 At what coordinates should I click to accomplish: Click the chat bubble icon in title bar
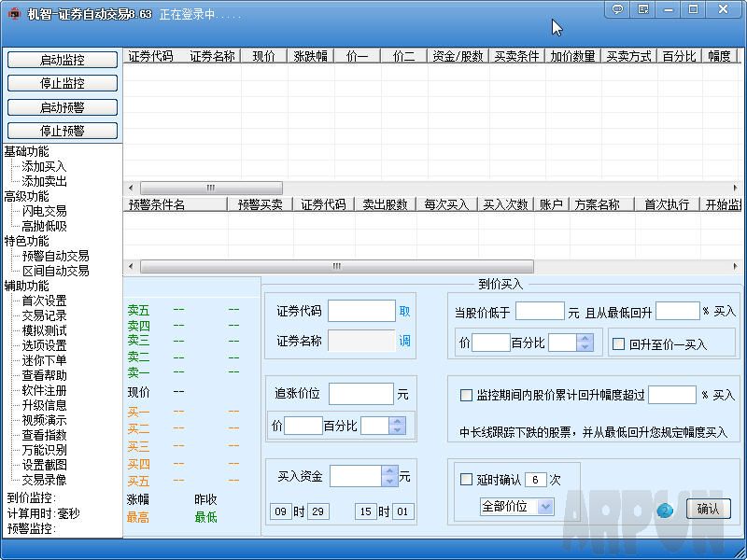pyautogui.click(x=617, y=9)
